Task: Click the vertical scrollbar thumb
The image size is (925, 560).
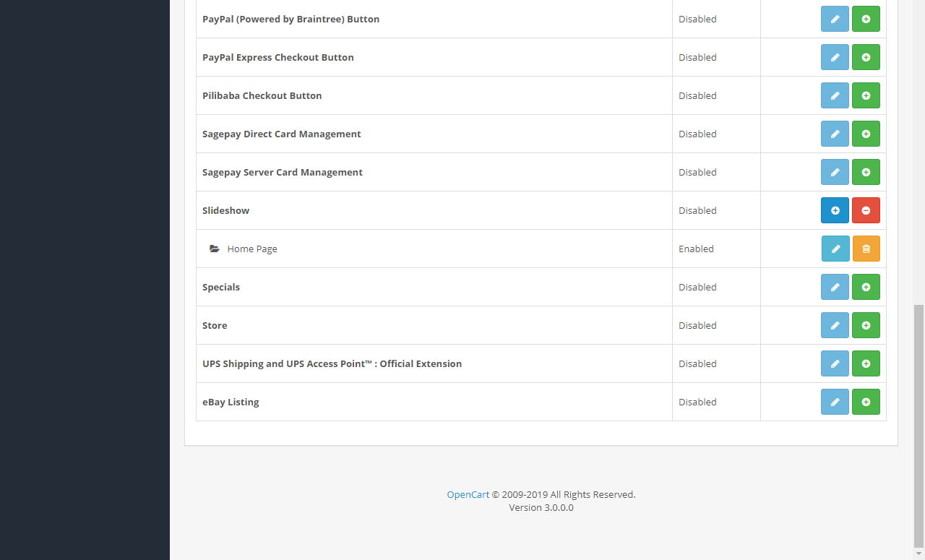Action: (919, 426)
